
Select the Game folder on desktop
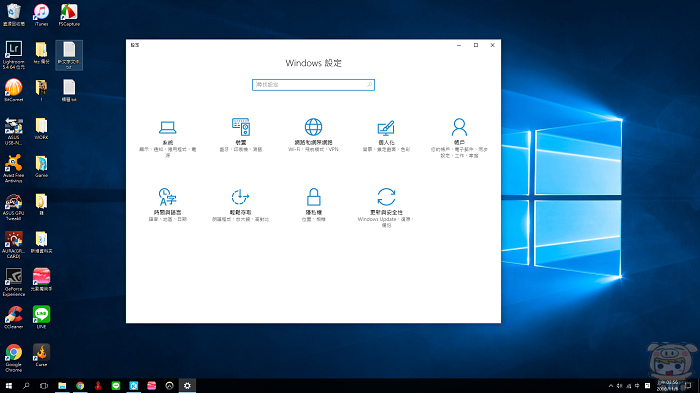tap(41, 167)
